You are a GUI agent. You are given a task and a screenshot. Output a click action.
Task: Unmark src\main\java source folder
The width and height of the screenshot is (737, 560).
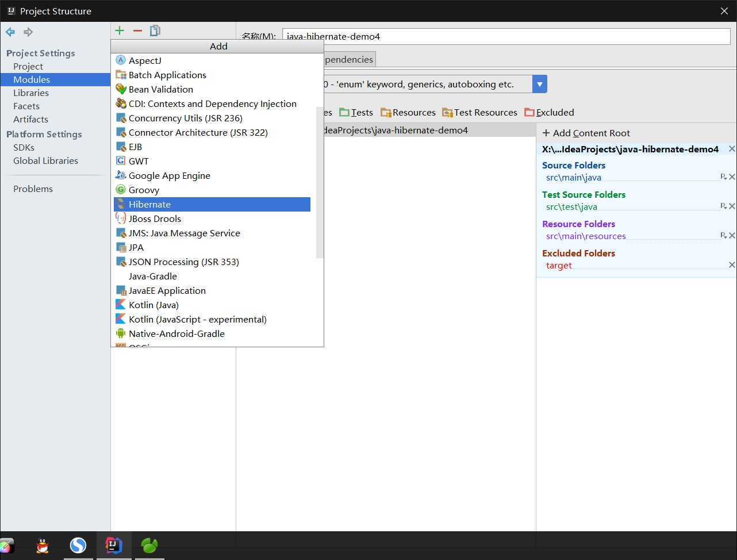pos(732,177)
